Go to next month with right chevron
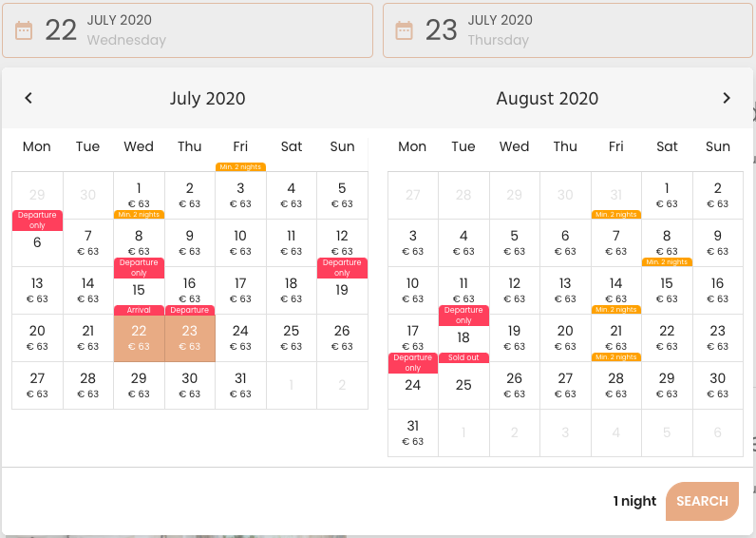 [x=727, y=98]
